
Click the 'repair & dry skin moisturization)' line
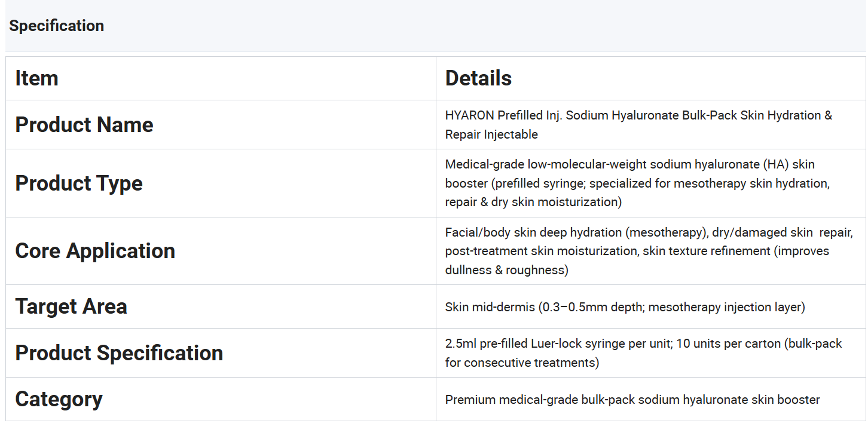tap(533, 202)
